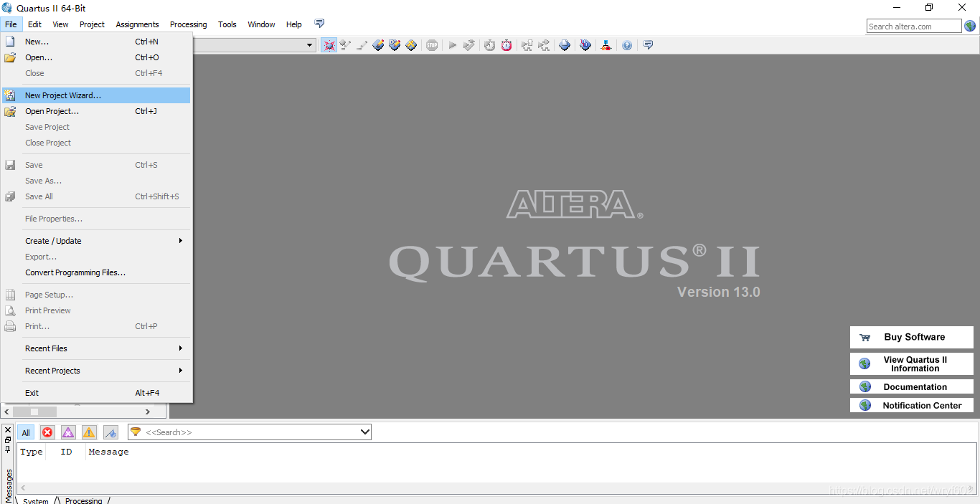
Task: Open the Tools menu
Action: click(227, 24)
